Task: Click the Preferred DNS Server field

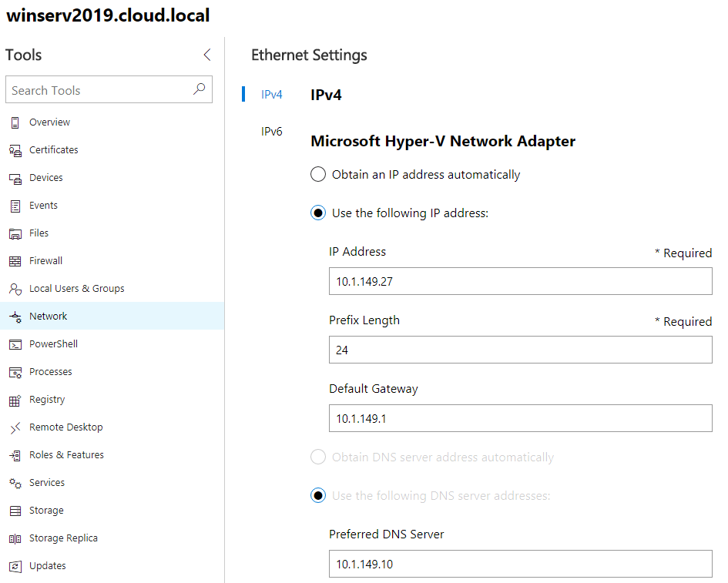Action: [520, 564]
